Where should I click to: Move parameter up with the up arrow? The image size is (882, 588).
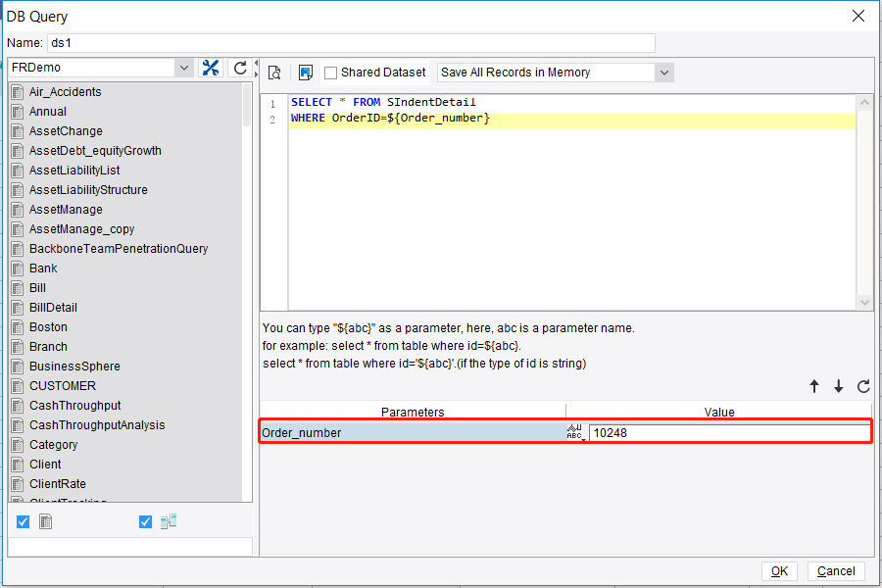814,387
